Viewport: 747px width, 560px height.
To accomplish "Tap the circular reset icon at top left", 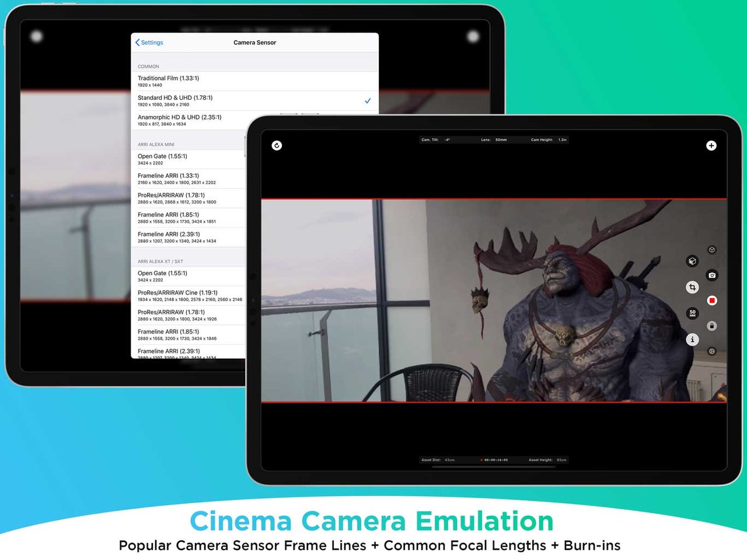I will [x=277, y=145].
